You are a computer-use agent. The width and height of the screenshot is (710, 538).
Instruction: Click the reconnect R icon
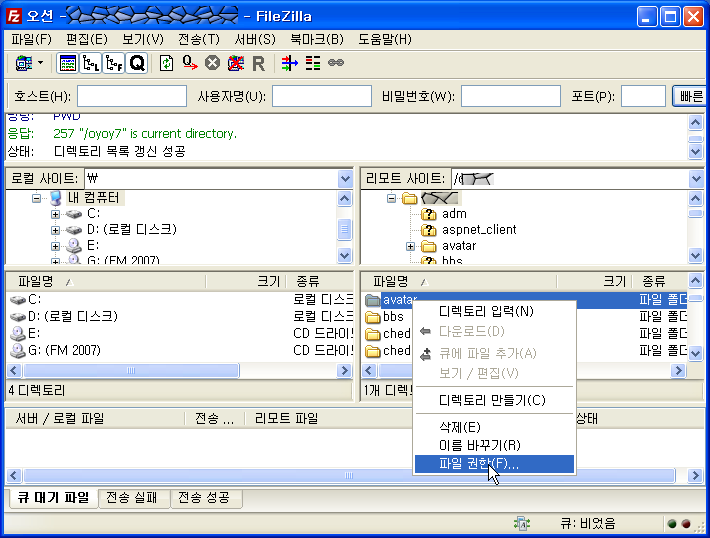pyautogui.click(x=259, y=63)
